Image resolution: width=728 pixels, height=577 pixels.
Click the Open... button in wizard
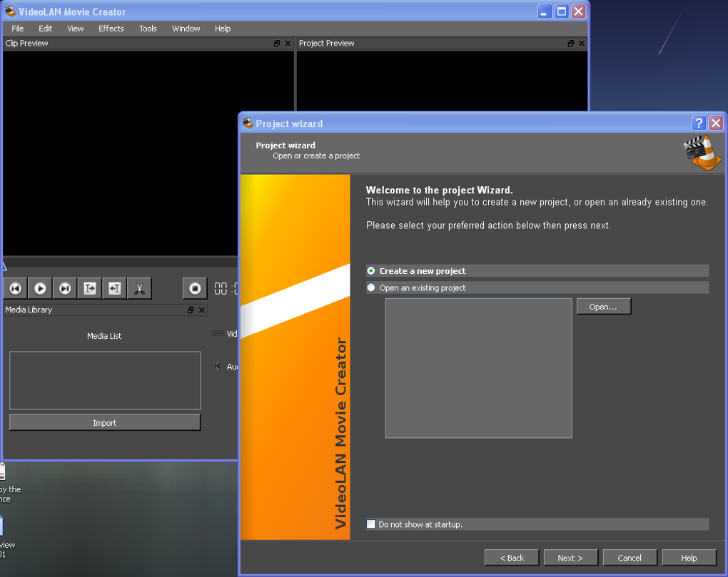pyautogui.click(x=604, y=307)
